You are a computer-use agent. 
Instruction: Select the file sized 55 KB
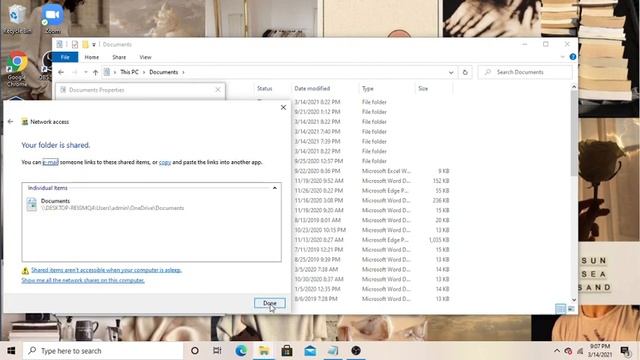pos(372,191)
